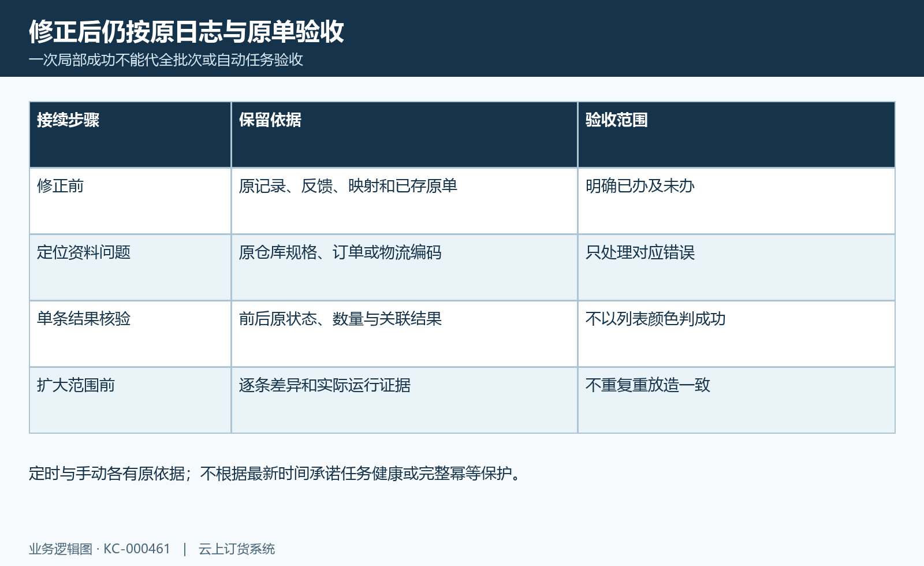
Task: Click the 修正前 row cell
Action: (x=131, y=201)
